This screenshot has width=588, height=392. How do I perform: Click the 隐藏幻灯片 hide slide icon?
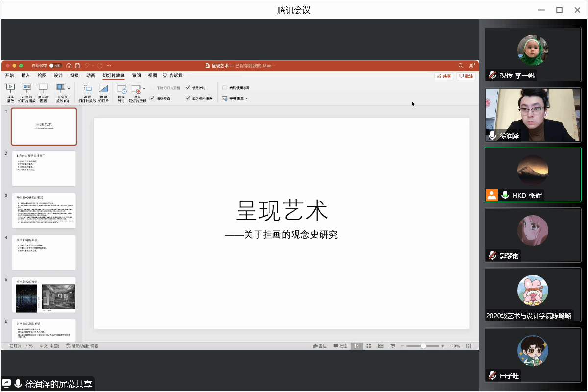pos(103,89)
